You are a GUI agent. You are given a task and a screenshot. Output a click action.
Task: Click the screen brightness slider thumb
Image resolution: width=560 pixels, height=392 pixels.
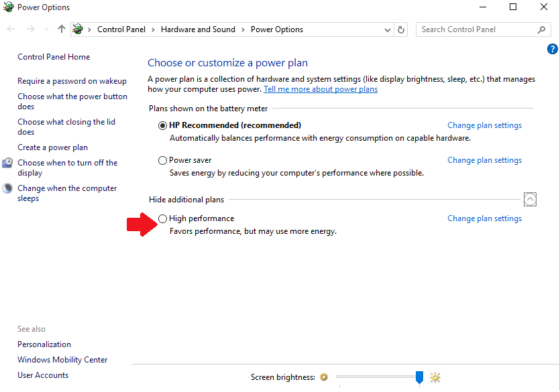pyautogui.click(x=419, y=377)
